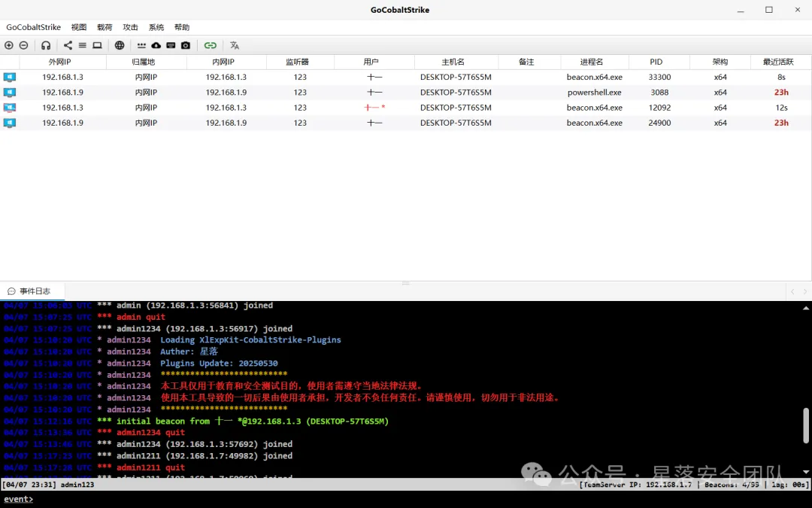Click the camera screenshots icon
This screenshot has height=508, width=812.
[x=186, y=46]
